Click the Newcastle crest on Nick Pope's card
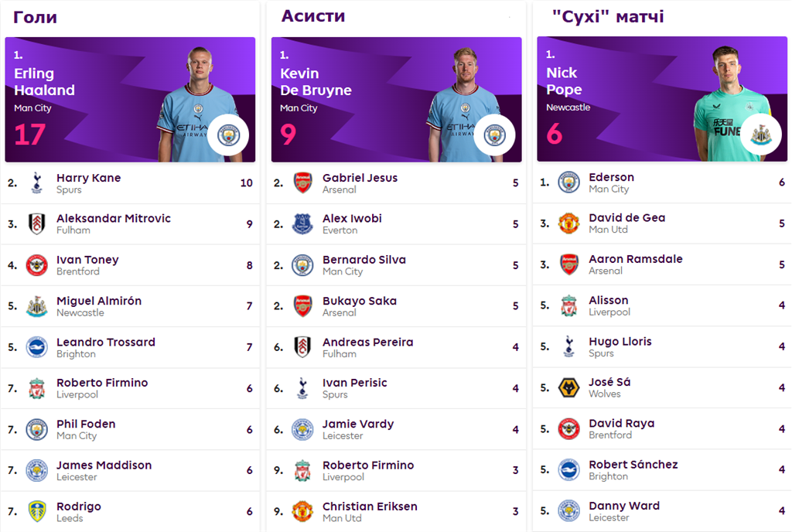792x532 pixels. coord(760,135)
